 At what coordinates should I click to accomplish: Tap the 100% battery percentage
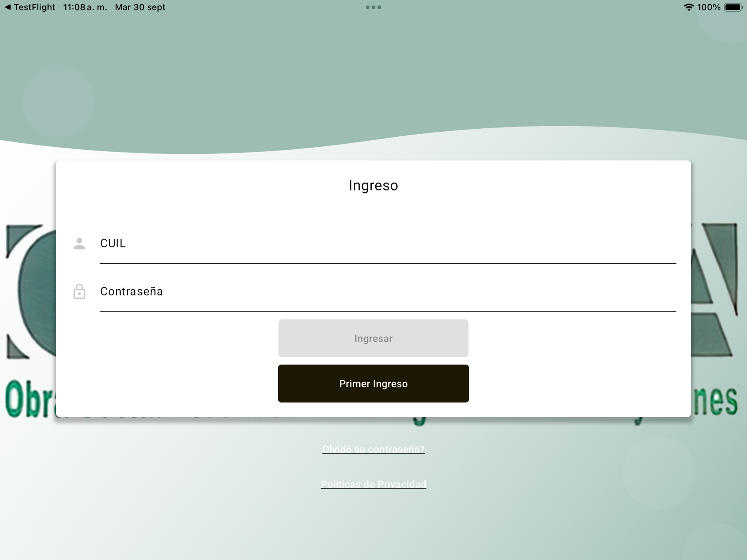coord(709,7)
